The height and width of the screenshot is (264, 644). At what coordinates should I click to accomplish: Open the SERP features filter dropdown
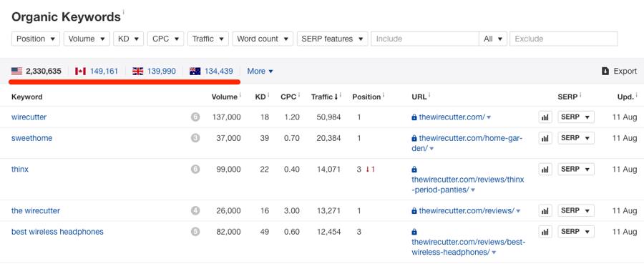pyautogui.click(x=332, y=39)
